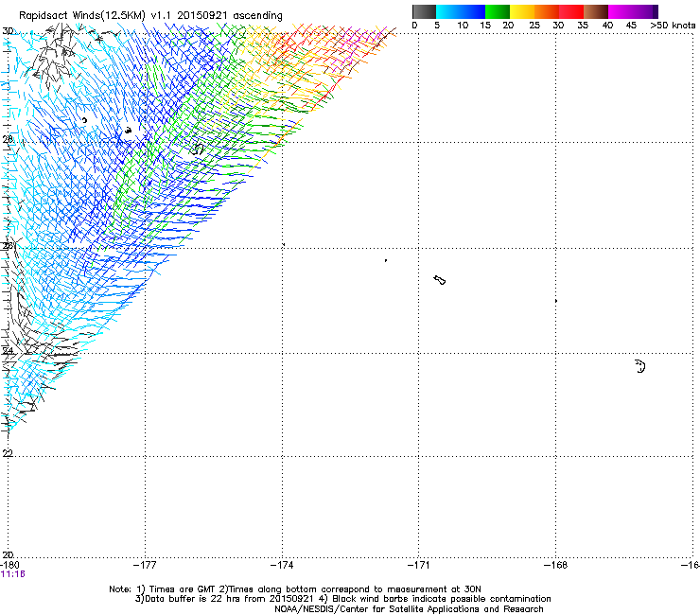Screen dimensions: 700x615
Task: Click the yellow 20-25 knots color segment
Action: click(x=522, y=11)
